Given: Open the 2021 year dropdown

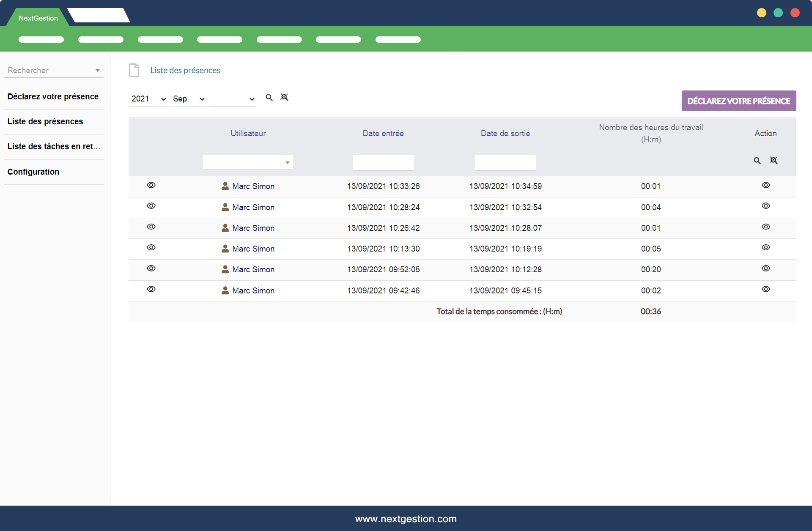Looking at the screenshot, I should click(x=148, y=99).
